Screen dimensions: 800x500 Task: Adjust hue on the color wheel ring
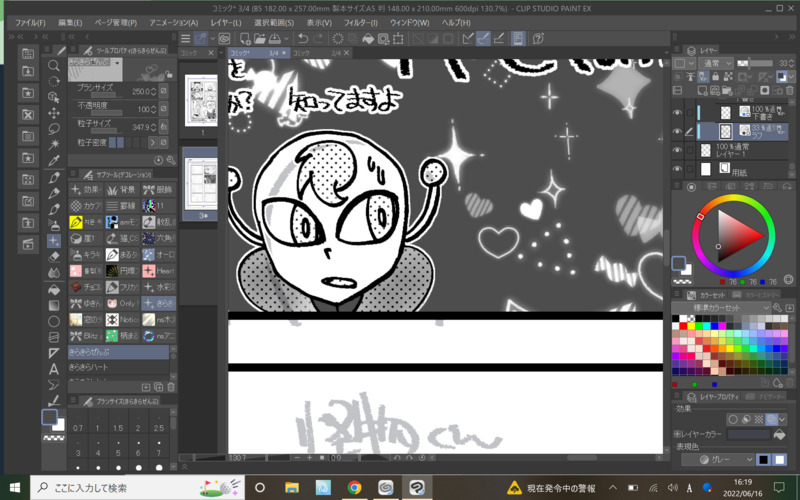pyautogui.click(x=701, y=217)
